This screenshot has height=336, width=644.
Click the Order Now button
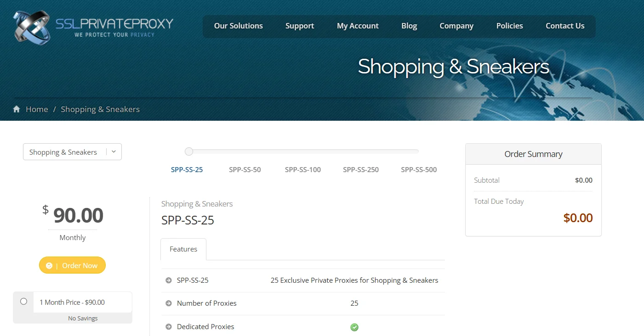point(72,265)
